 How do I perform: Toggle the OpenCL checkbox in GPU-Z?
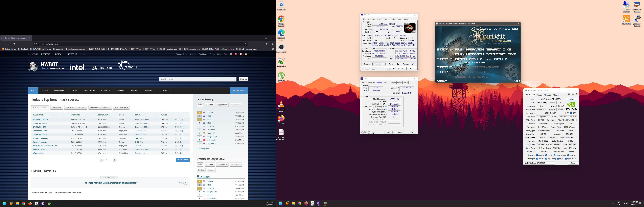pos(537,155)
